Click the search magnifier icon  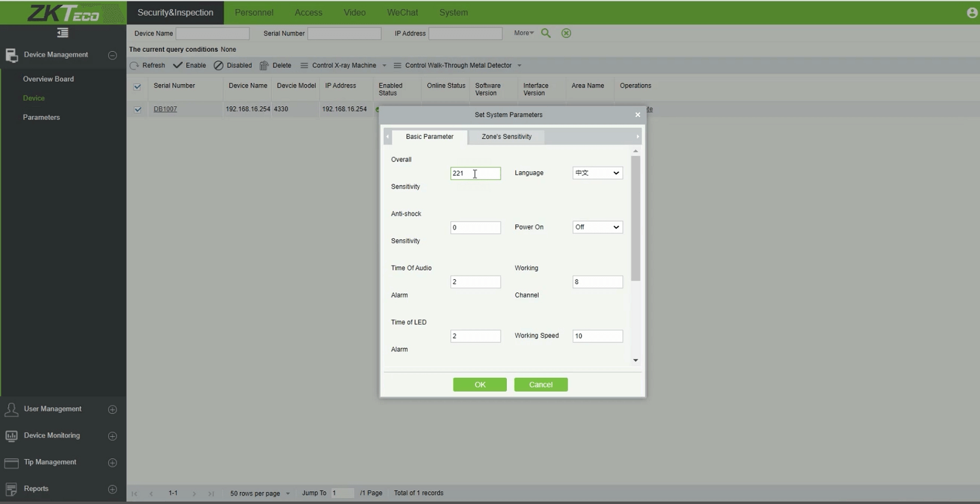546,33
